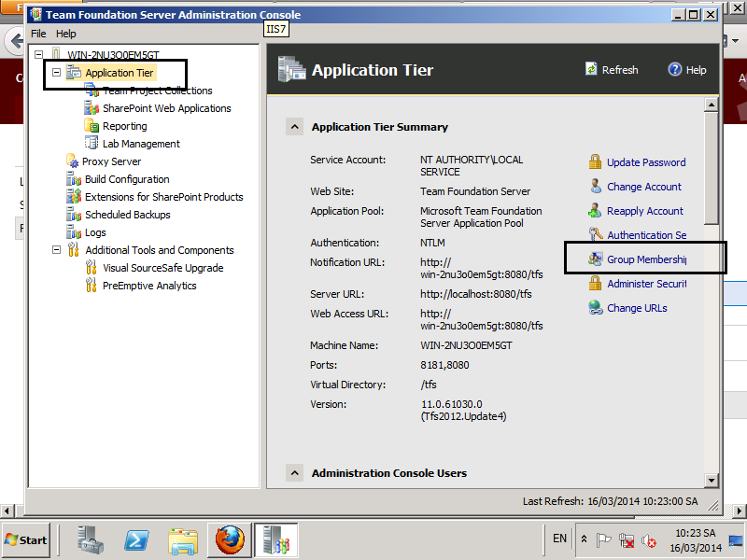Click the Build Configuration node icon
Image resolution: width=747 pixels, height=560 pixels.
point(74,179)
